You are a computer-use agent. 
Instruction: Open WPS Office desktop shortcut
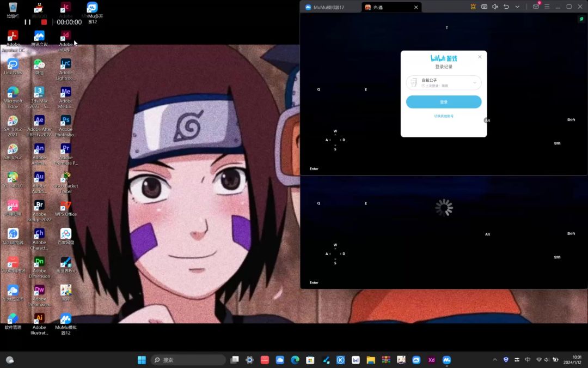[66, 208]
